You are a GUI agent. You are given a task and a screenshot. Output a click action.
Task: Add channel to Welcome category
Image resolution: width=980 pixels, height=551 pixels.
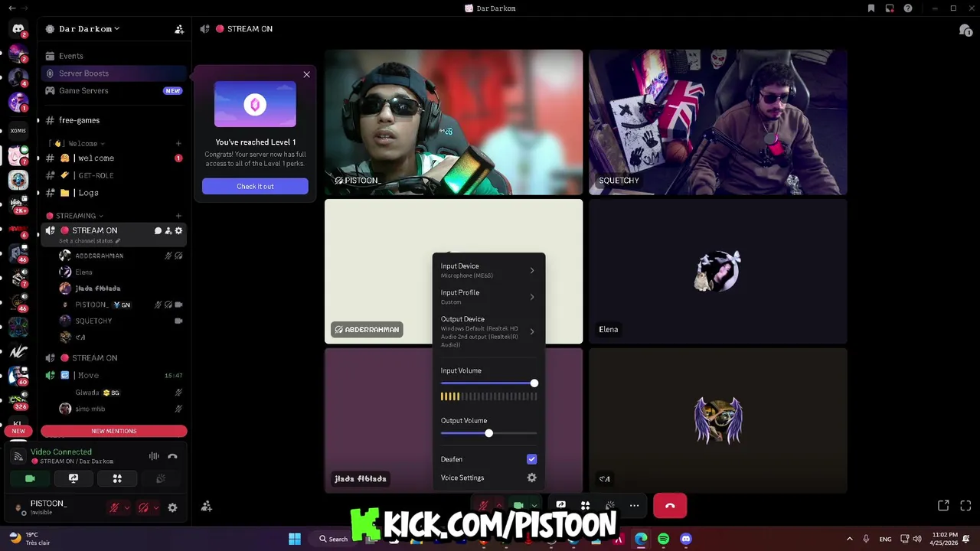click(178, 143)
